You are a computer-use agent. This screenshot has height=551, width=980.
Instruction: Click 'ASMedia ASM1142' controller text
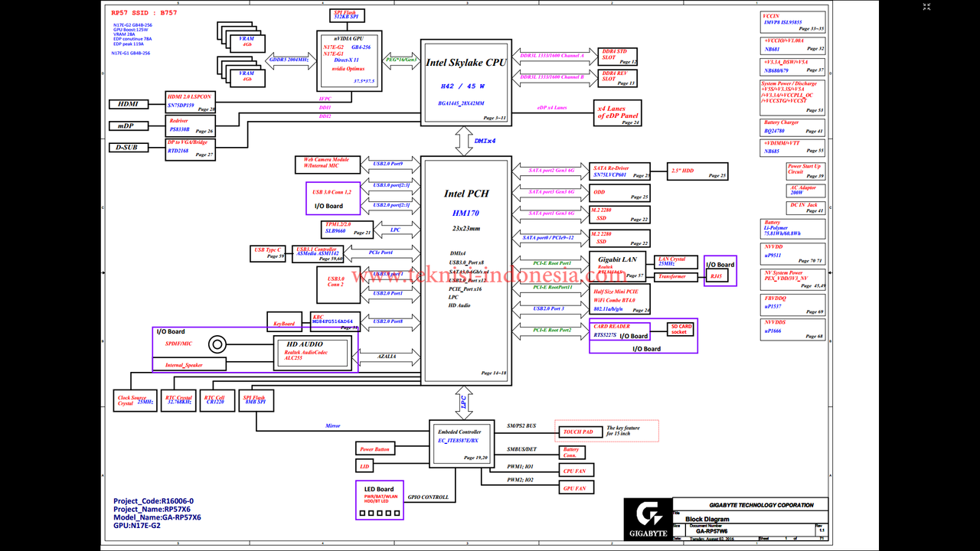point(322,256)
